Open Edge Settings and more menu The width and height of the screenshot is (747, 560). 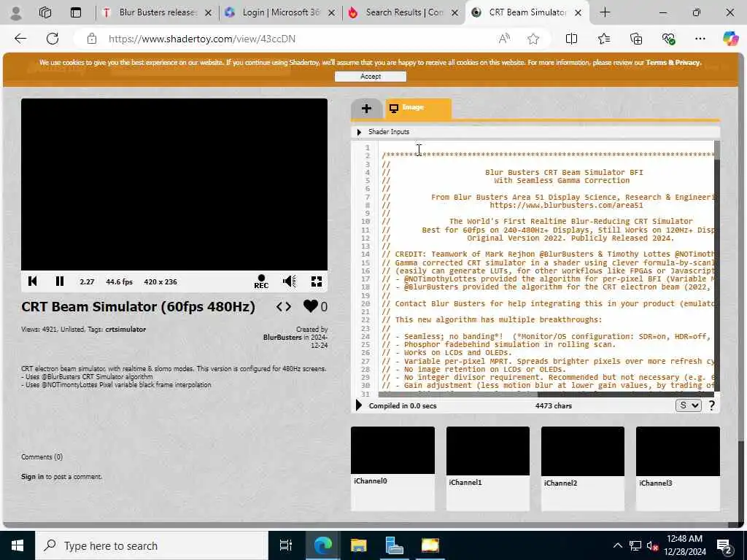(700, 39)
